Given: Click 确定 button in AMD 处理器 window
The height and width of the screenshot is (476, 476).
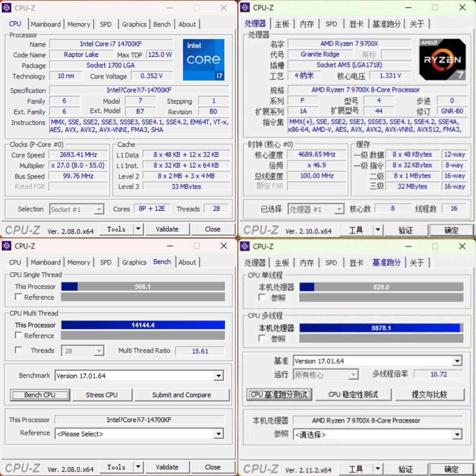Looking at the screenshot, I should 451,230.
